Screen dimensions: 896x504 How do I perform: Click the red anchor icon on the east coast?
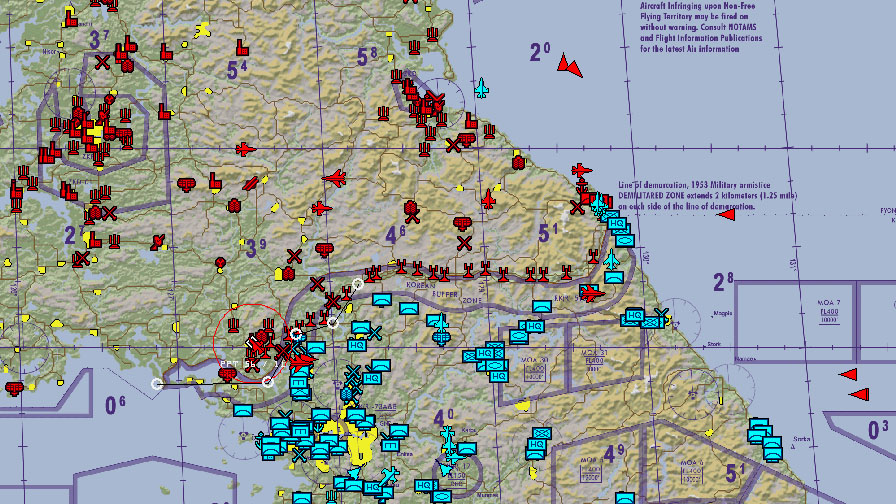(x=582, y=187)
